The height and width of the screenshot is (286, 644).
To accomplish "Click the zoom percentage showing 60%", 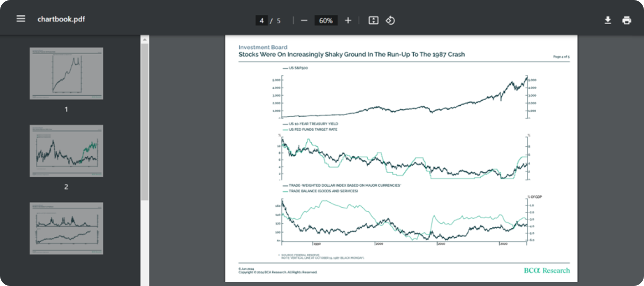I will tap(326, 20).
